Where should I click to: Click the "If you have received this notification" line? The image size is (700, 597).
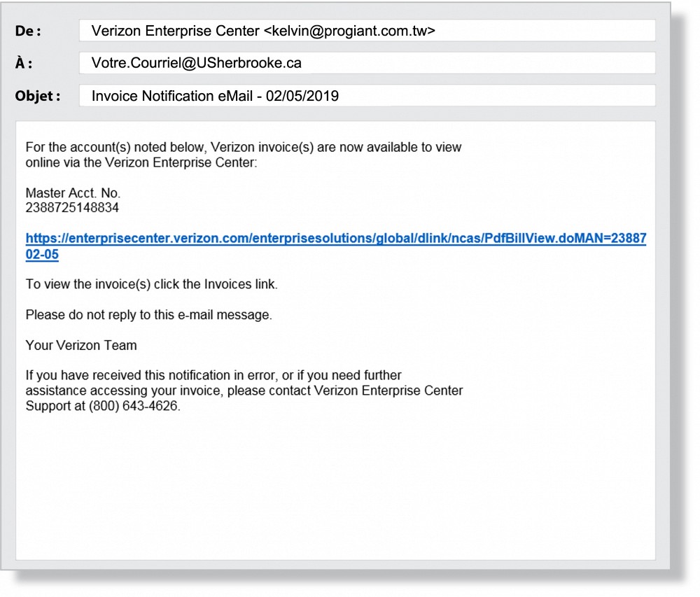pyautogui.click(x=213, y=376)
